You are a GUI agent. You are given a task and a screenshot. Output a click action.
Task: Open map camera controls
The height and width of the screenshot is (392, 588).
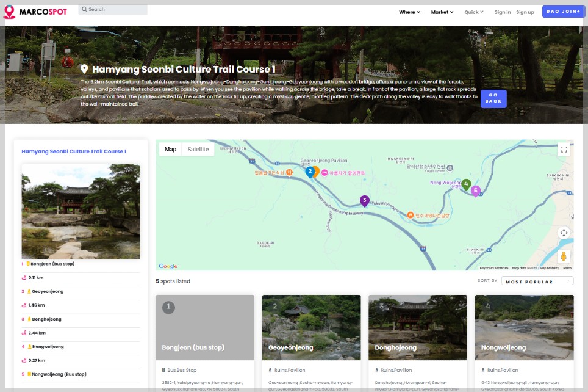tap(564, 233)
